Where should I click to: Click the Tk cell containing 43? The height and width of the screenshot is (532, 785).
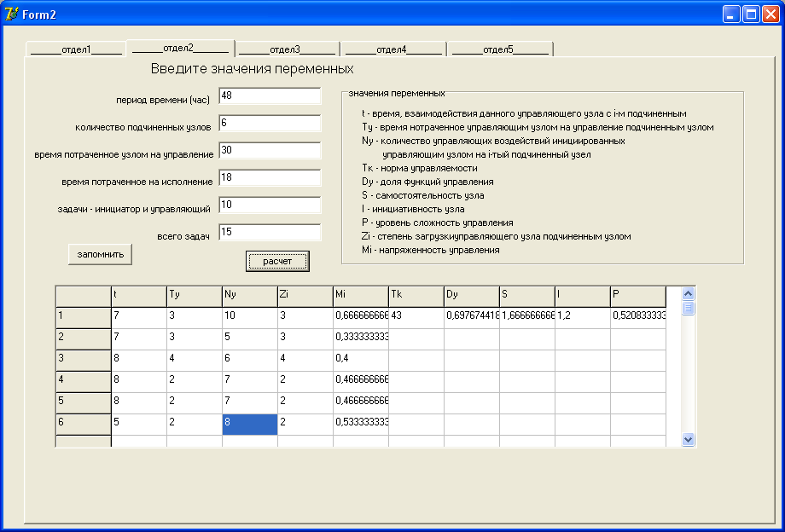(x=416, y=317)
